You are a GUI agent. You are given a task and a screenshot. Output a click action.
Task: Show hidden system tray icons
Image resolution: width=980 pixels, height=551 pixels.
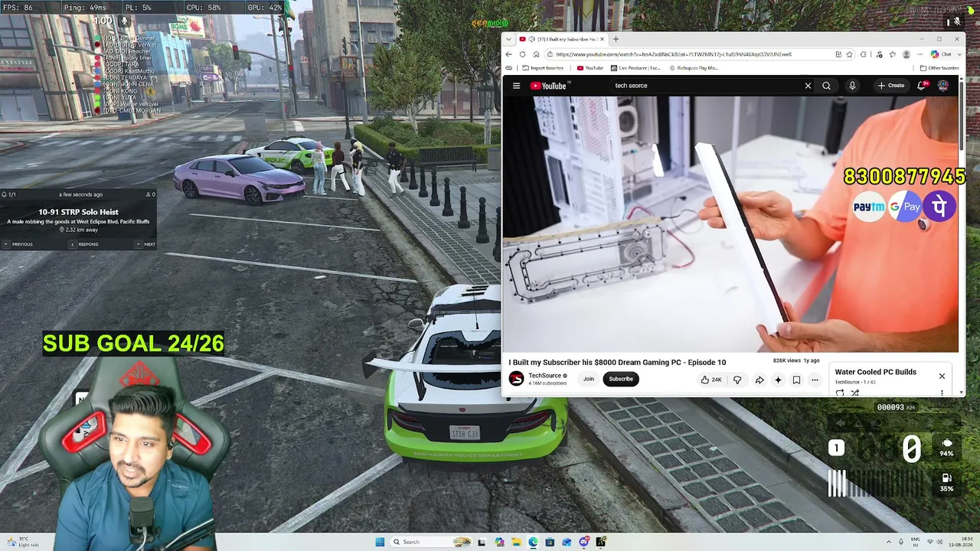click(889, 542)
